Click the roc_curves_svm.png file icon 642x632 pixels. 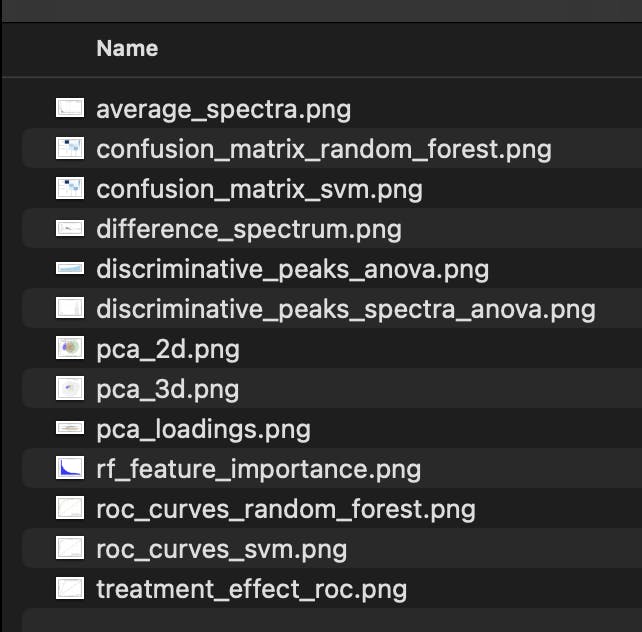(x=70, y=548)
